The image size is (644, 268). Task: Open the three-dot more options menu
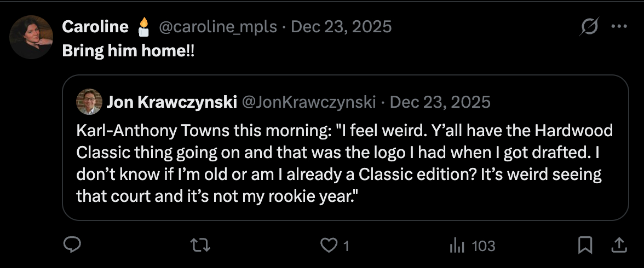click(619, 26)
